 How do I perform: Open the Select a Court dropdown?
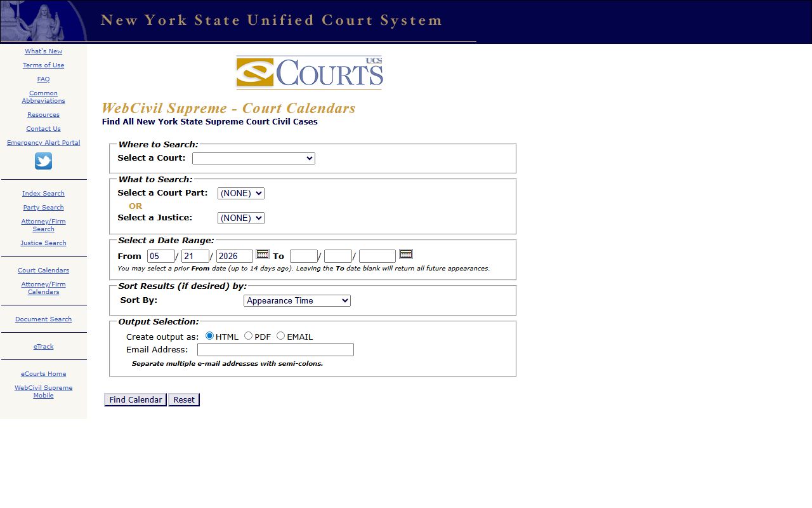(x=254, y=158)
